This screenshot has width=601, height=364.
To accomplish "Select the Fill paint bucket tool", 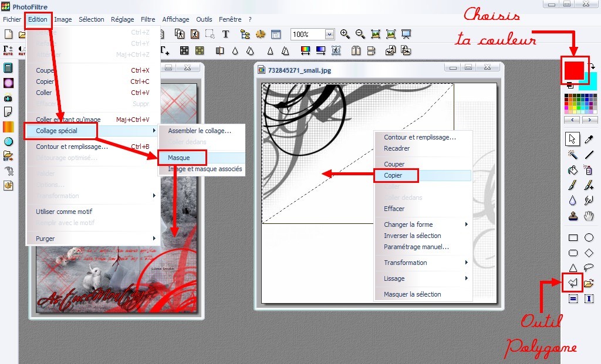I will click(573, 170).
